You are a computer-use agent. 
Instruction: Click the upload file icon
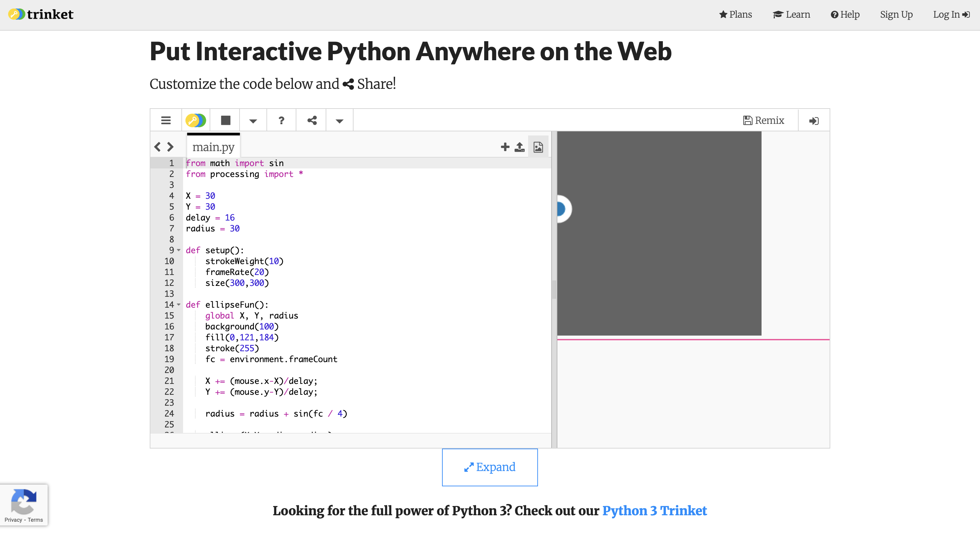[519, 147]
